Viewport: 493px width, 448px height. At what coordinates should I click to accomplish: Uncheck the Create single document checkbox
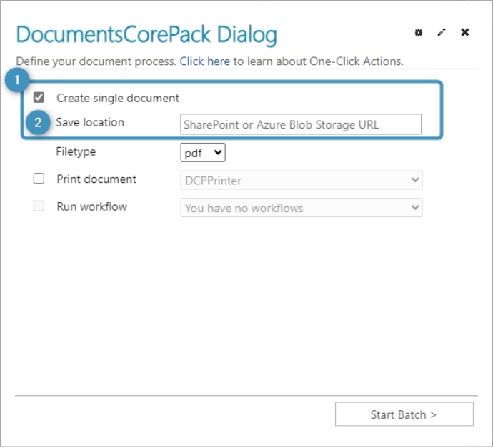(39, 98)
